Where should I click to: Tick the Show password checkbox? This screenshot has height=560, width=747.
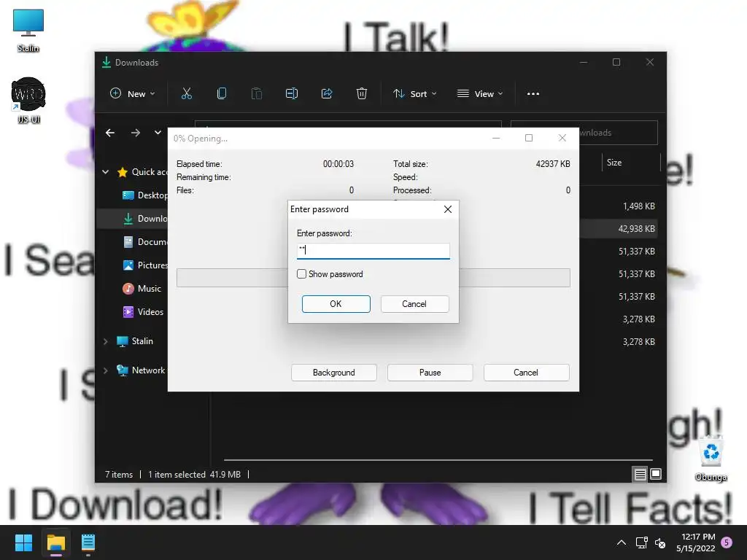pyautogui.click(x=301, y=274)
